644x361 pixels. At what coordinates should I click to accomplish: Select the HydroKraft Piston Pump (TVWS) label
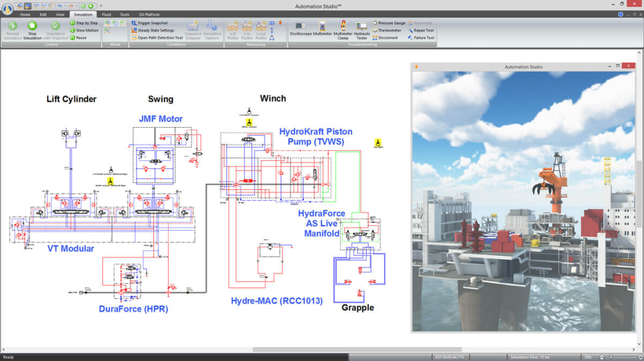pos(316,136)
